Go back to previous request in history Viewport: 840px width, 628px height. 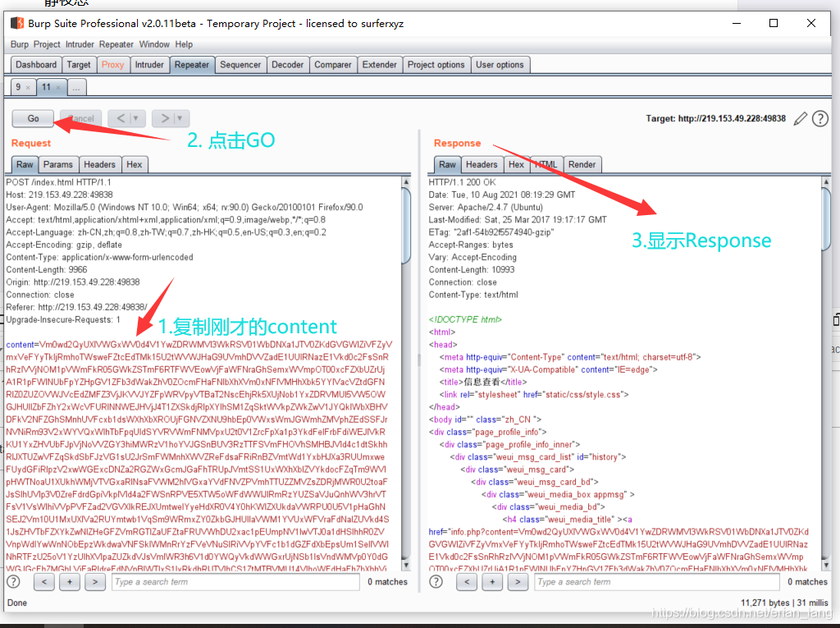121,118
